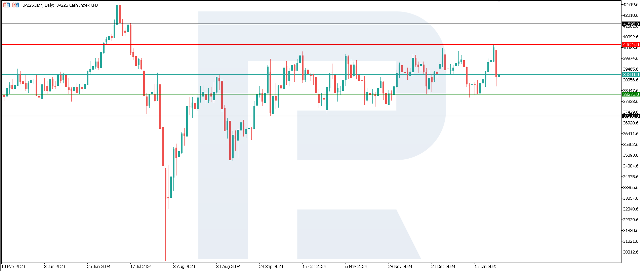Click the '20 Dec 2024' date label
Screen dimensions: 644x271
[443, 267]
